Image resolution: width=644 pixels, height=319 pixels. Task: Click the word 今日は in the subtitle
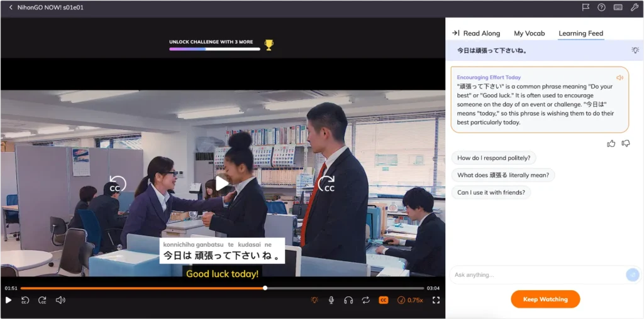[x=177, y=256]
